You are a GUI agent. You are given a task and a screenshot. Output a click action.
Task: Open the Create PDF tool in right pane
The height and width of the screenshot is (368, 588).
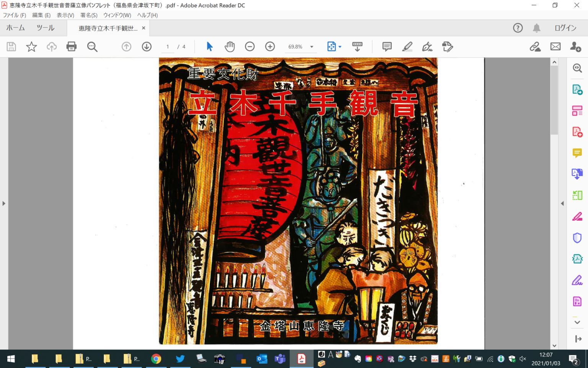tap(577, 132)
